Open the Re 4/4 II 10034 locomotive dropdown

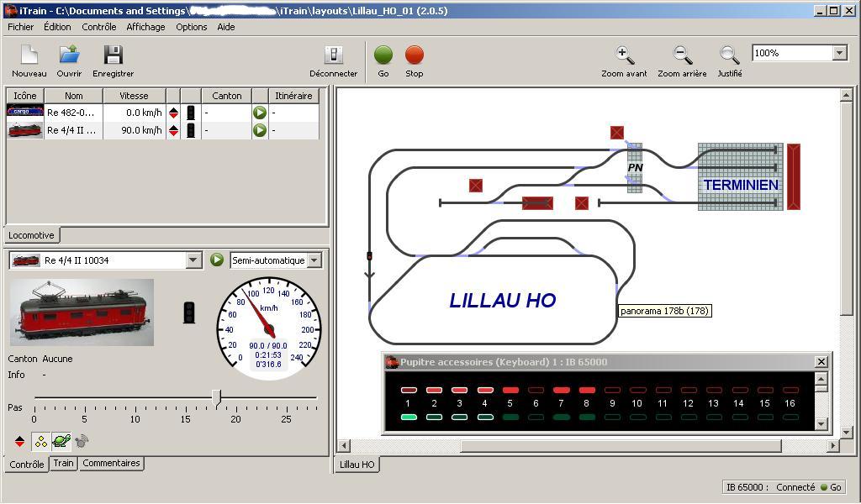[x=193, y=260]
